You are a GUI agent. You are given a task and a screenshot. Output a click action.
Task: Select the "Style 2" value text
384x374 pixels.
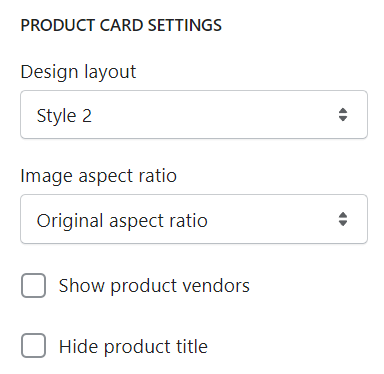pos(64,116)
